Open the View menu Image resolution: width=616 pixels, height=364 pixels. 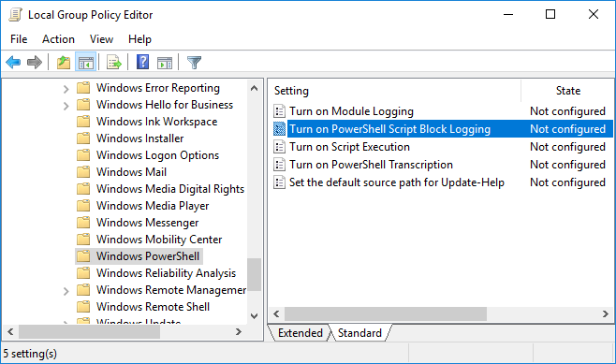(x=101, y=39)
